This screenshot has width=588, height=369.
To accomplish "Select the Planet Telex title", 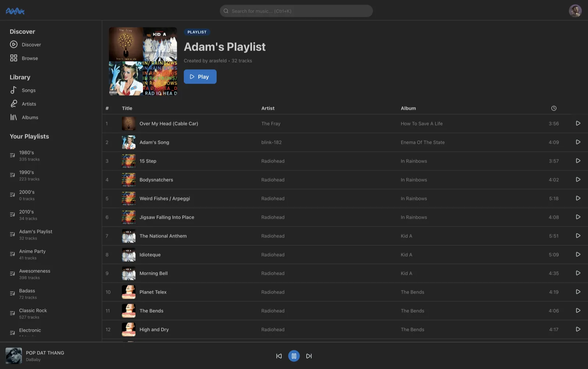I will (x=153, y=292).
